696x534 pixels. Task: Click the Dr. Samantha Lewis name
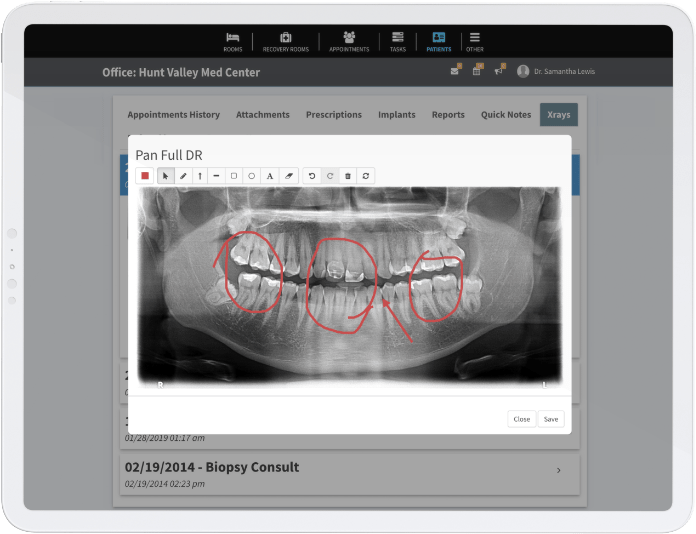coord(564,71)
